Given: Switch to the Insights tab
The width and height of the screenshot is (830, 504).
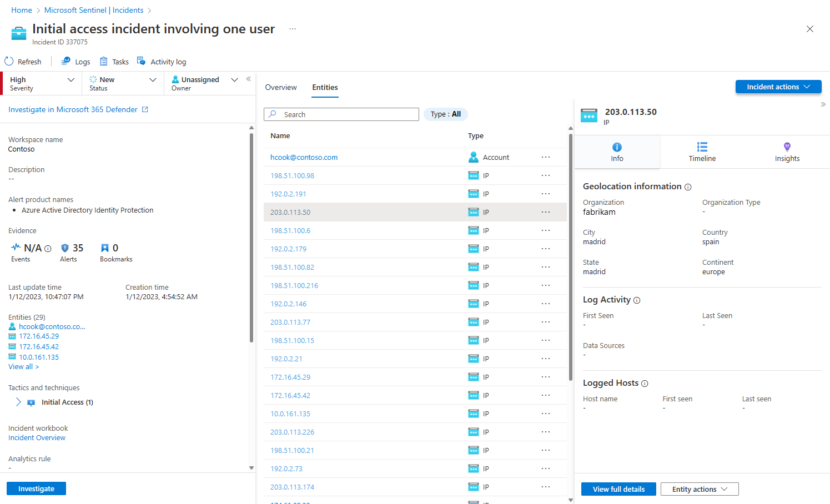Looking at the screenshot, I should point(787,152).
